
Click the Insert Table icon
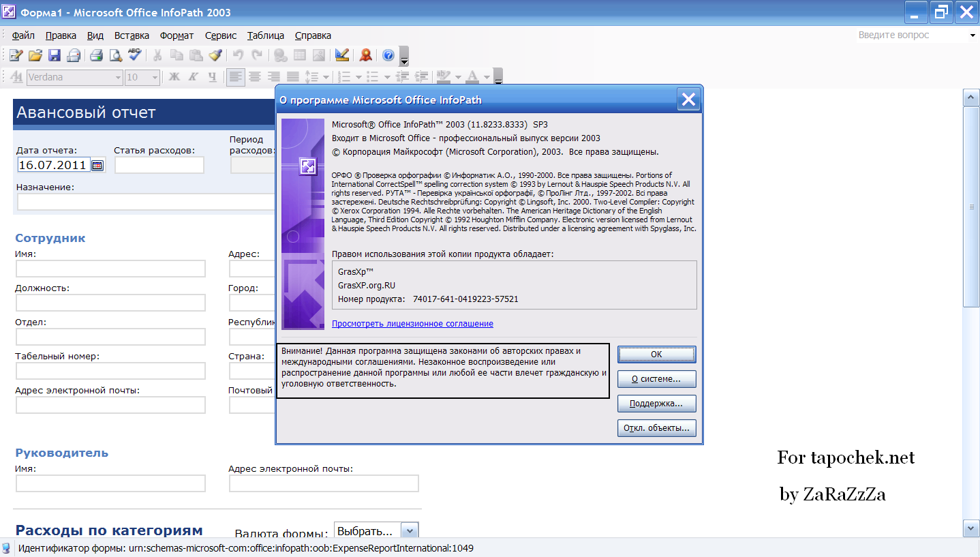pos(299,56)
